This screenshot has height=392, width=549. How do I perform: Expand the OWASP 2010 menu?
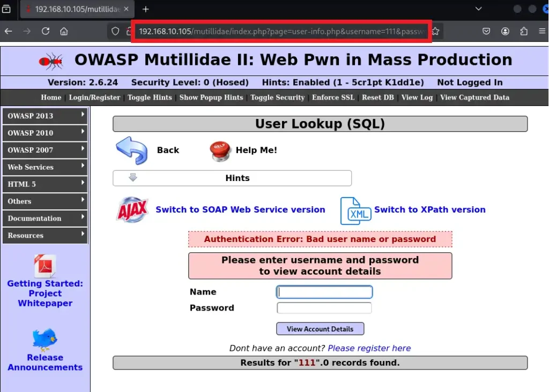(x=45, y=133)
